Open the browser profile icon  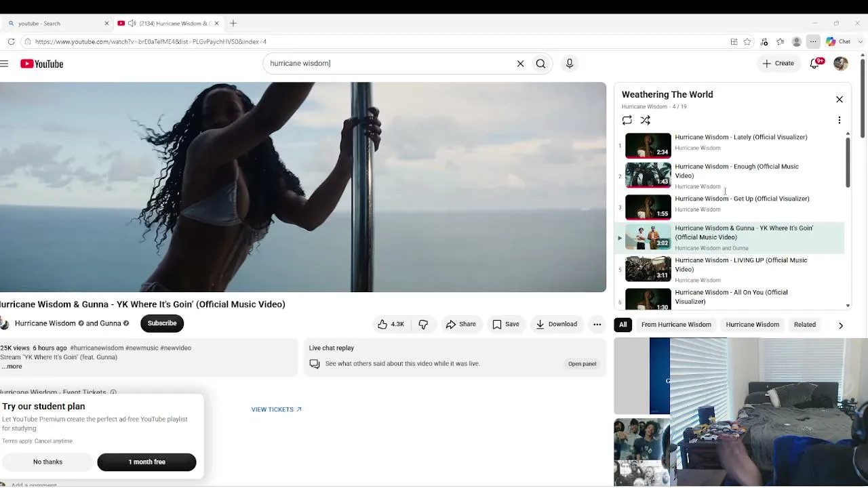pyautogui.click(x=797, y=41)
